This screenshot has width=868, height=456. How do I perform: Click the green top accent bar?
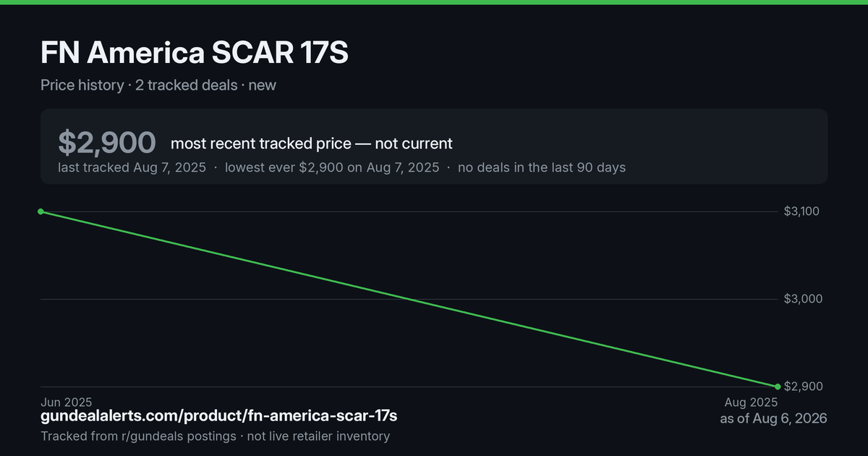[x=434, y=2]
